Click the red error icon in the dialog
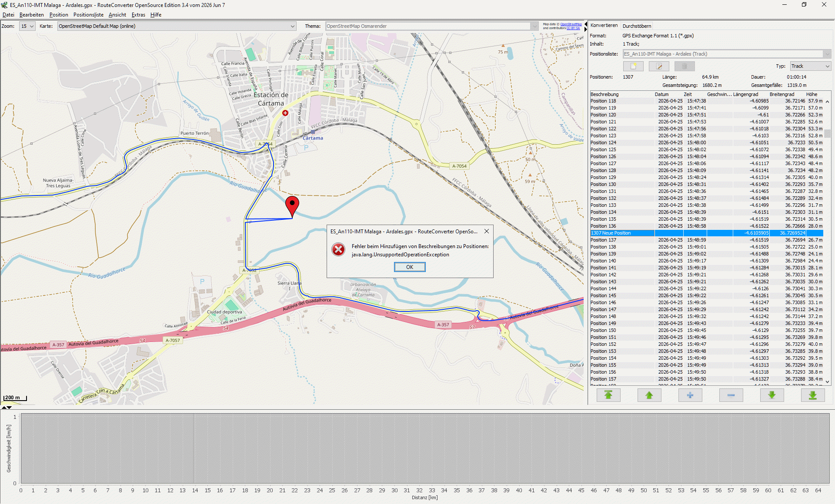835x504 pixels. [x=338, y=249]
